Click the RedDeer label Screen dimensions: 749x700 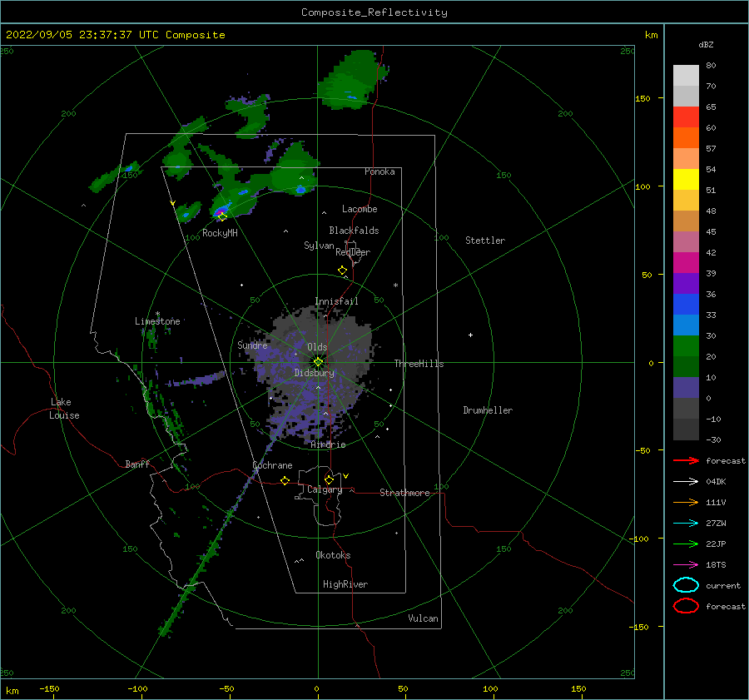coord(353,252)
